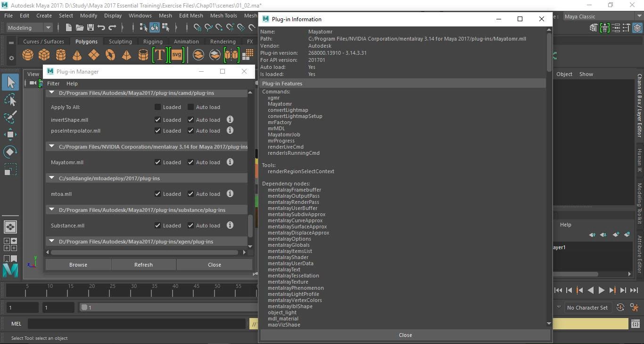
Task: Create a polygon plane from the shelf
Action: pyautogui.click(x=94, y=55)
